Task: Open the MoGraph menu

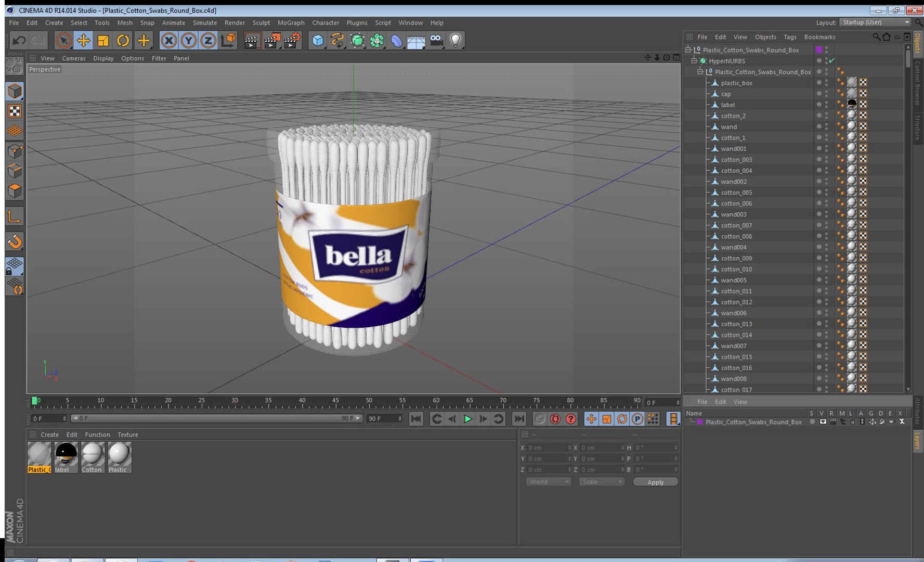Action: [x=291, y=22]
